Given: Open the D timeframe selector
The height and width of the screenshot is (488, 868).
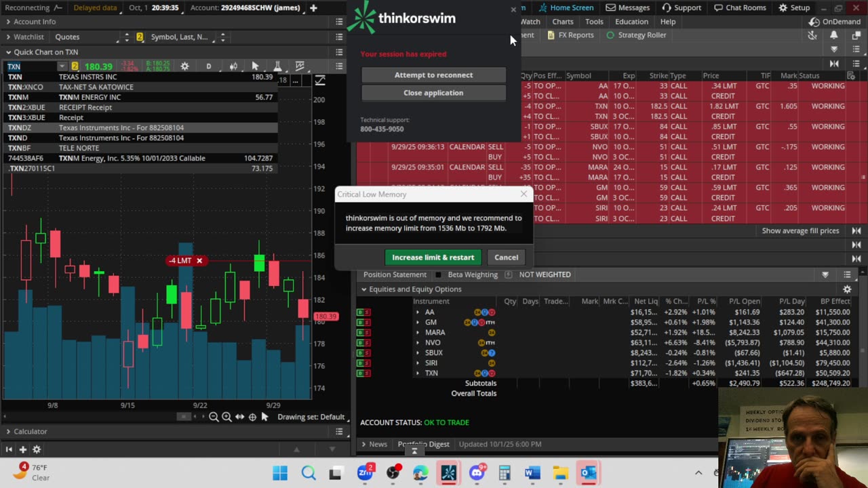Looking at the screenshot, I should [208, 66].
